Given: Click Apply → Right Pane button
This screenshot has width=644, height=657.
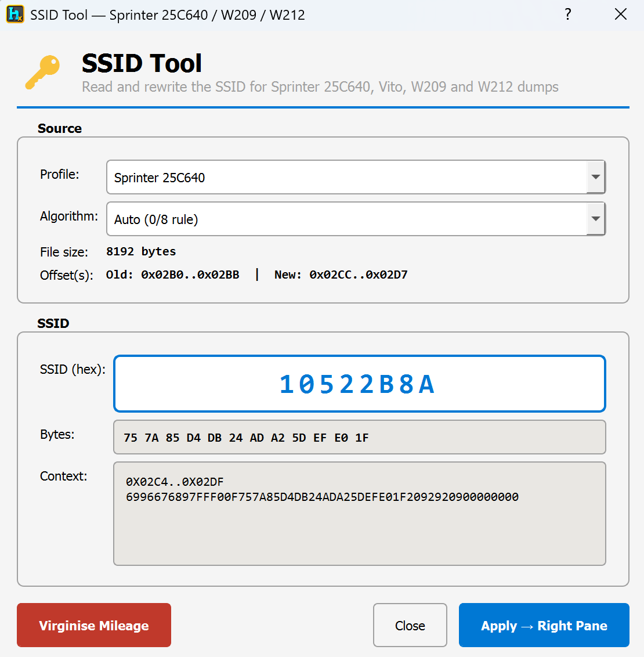Looking at the screenshot, I should (544, 625).
